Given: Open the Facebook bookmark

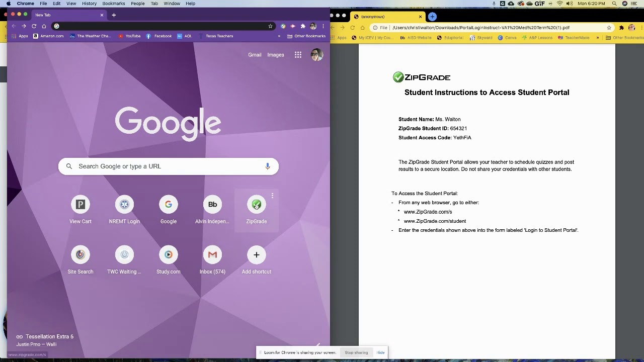Looking at the screenshot, I should 159,36.
